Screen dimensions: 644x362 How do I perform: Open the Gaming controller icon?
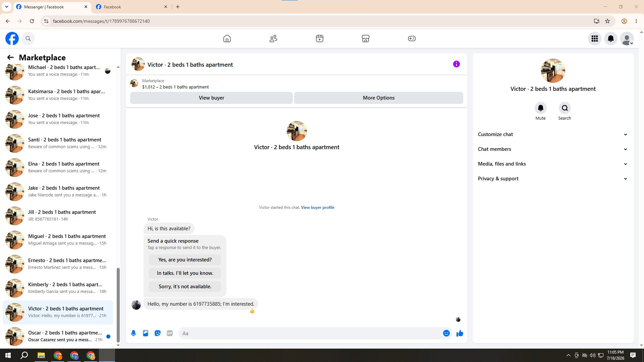point(412,39)
